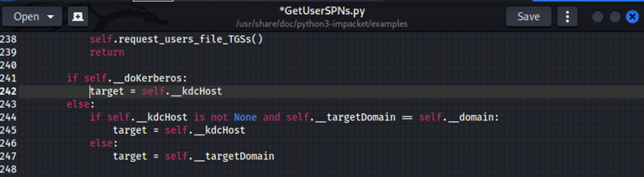Expand the recent files dropdown arrow

[x=50, y=17]
